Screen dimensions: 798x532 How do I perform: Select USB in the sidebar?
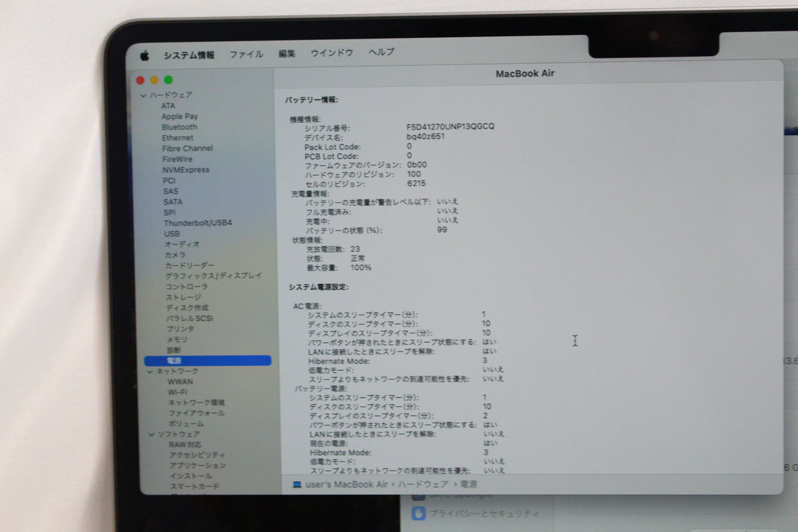pyautogui.click(x=172, y=233)
